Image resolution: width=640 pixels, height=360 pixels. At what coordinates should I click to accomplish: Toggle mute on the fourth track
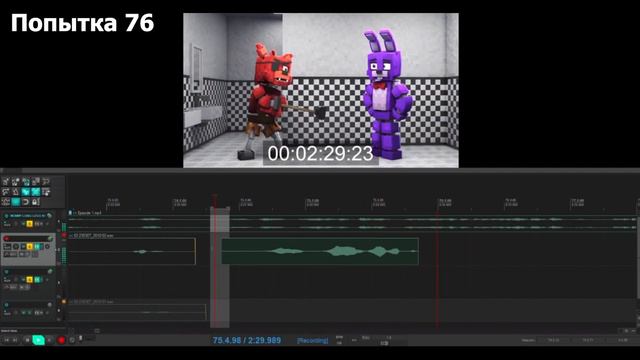point(23,313)
